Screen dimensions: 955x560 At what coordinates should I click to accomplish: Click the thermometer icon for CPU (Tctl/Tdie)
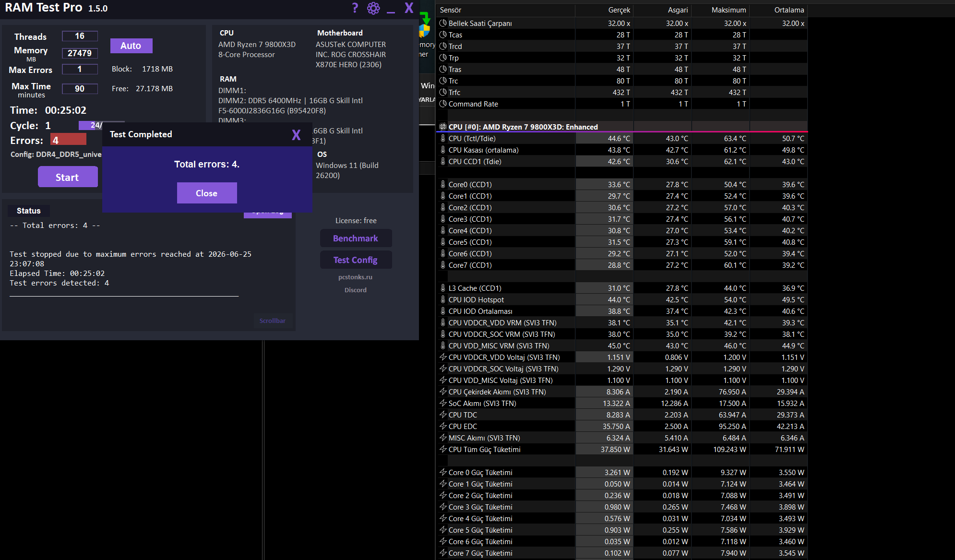click(x=443, y=138)
